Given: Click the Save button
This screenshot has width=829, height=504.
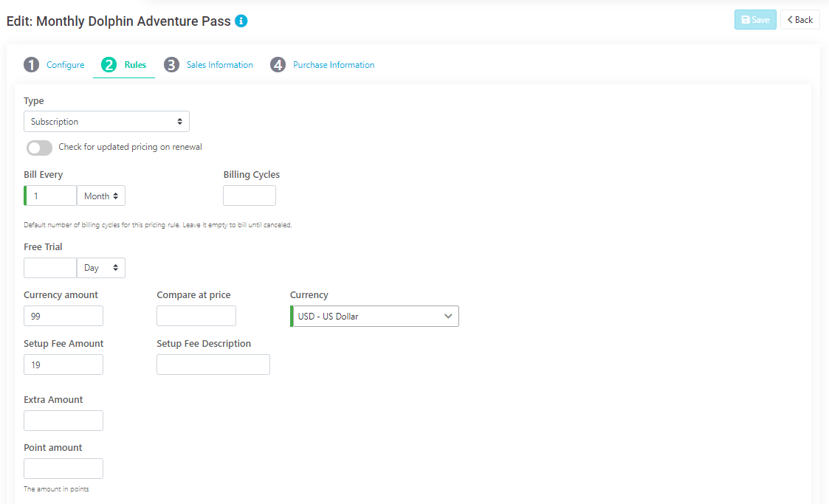Looking at the screenshot, I should 755,20.
